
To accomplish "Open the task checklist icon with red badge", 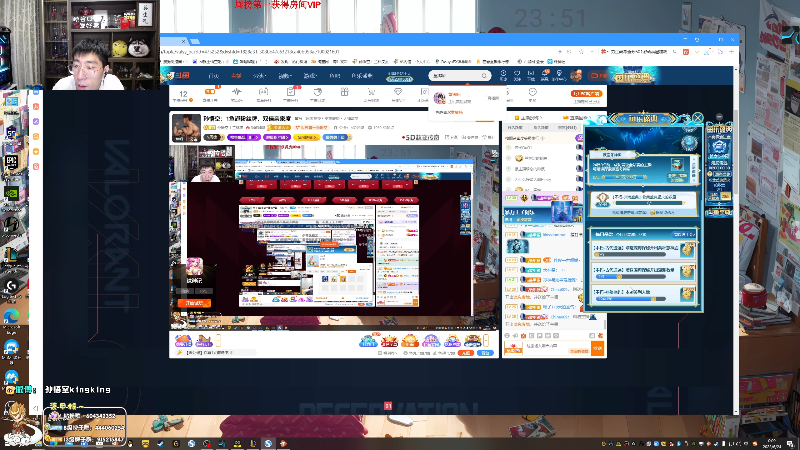I will click(291, 93).
